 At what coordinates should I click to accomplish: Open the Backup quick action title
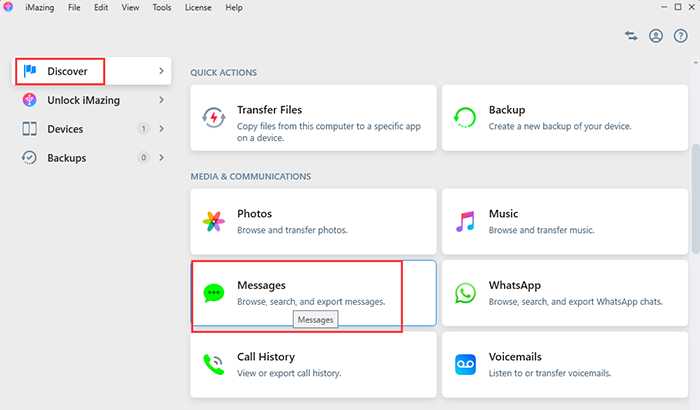point(507,110)
